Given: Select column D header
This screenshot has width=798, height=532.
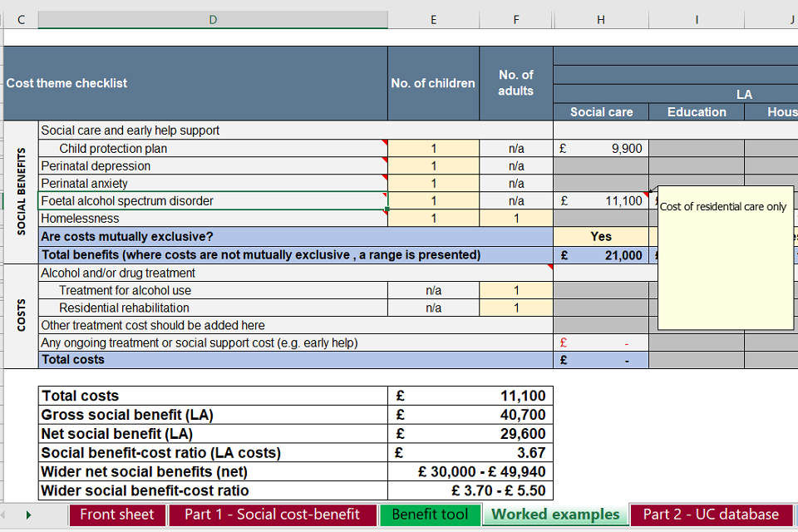Looking at the screenshot, I should click(x=213, y=20).
